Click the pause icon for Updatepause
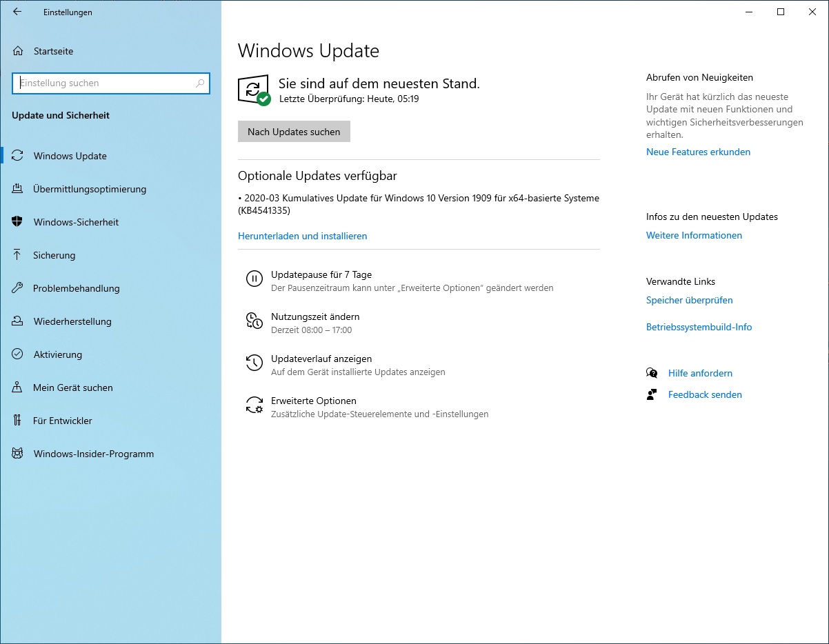829x644 pixels. click(x=254, y=279)
